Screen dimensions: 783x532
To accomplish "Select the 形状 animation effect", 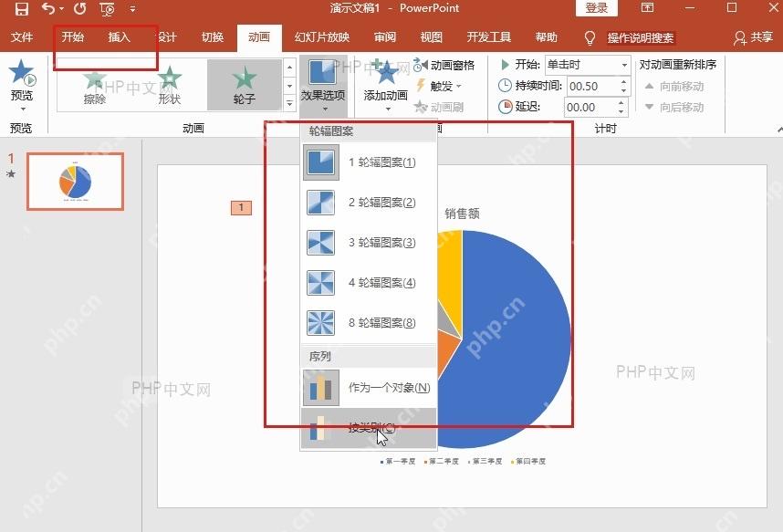I will pos(169,85).
